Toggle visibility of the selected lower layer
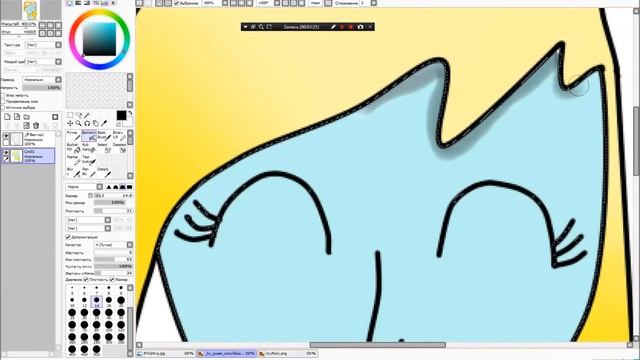640x360 pixels. tap(6, 153)
